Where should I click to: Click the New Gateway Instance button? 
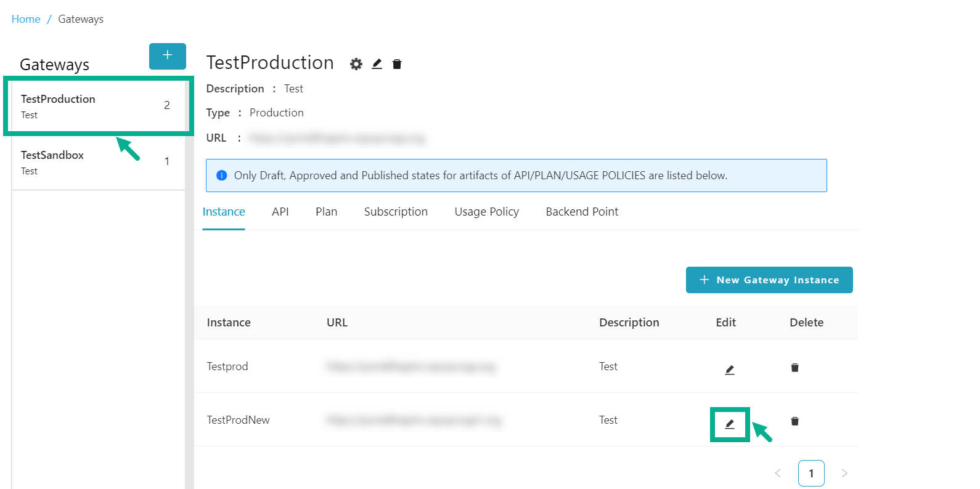(x=769, y=280)
